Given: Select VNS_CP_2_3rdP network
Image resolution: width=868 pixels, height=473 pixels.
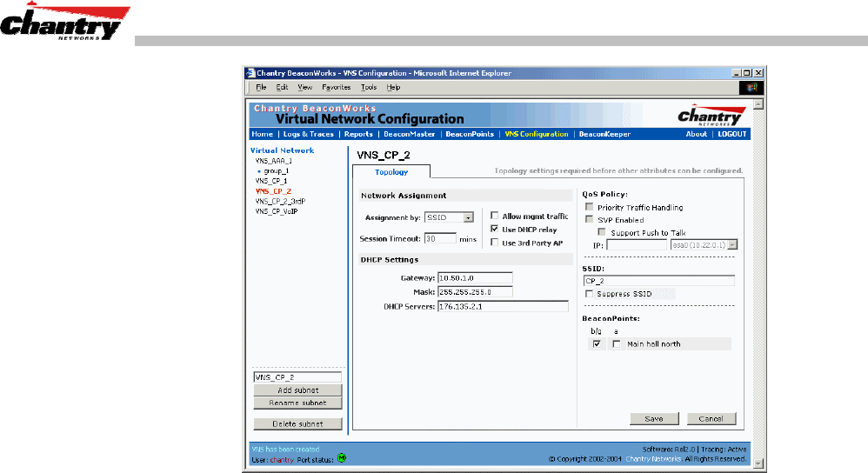Looking at the screenshot, I should click(x=280, y=202).
